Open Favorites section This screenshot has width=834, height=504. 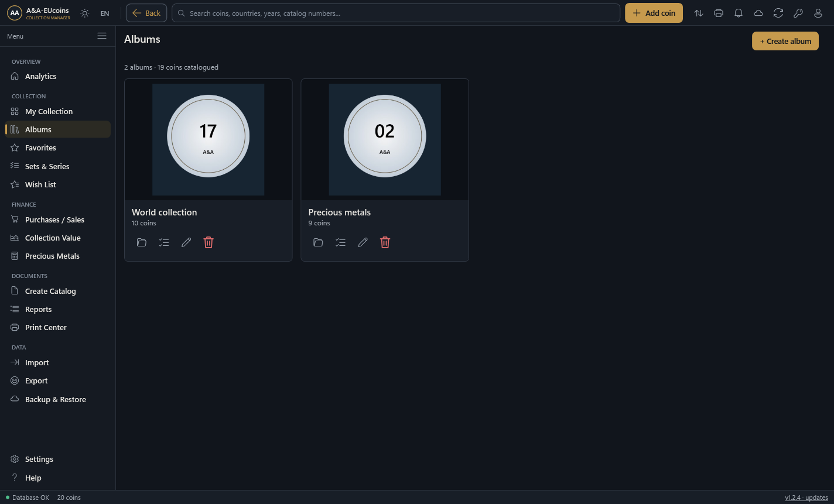(57, 148)
